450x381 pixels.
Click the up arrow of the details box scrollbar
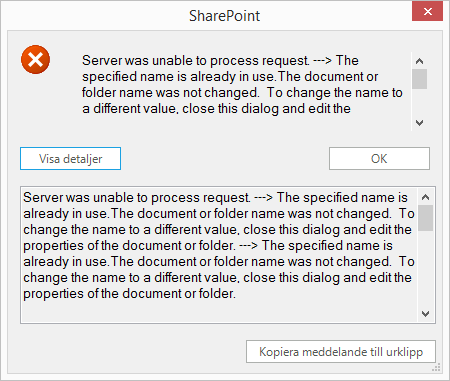[x=425, y=197]
